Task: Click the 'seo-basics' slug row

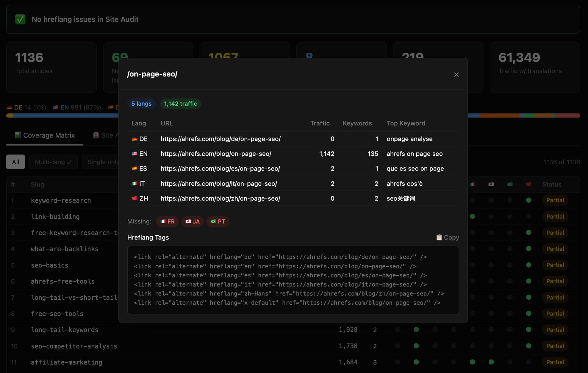Action: pos(50,265)
